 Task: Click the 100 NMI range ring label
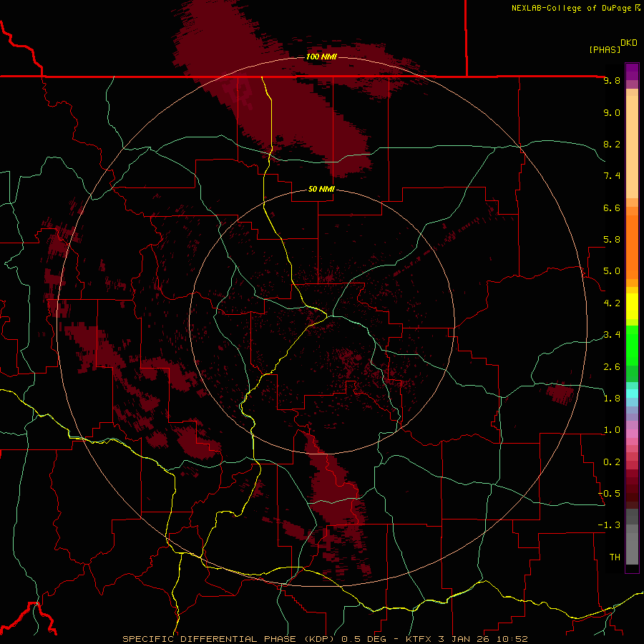[321, 57]
